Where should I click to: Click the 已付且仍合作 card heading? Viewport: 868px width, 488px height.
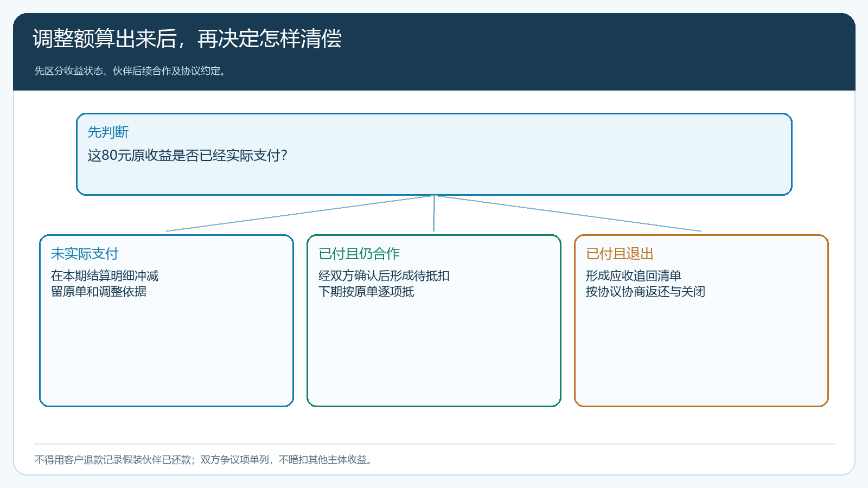pyautogui.click(x=359, y=254)
